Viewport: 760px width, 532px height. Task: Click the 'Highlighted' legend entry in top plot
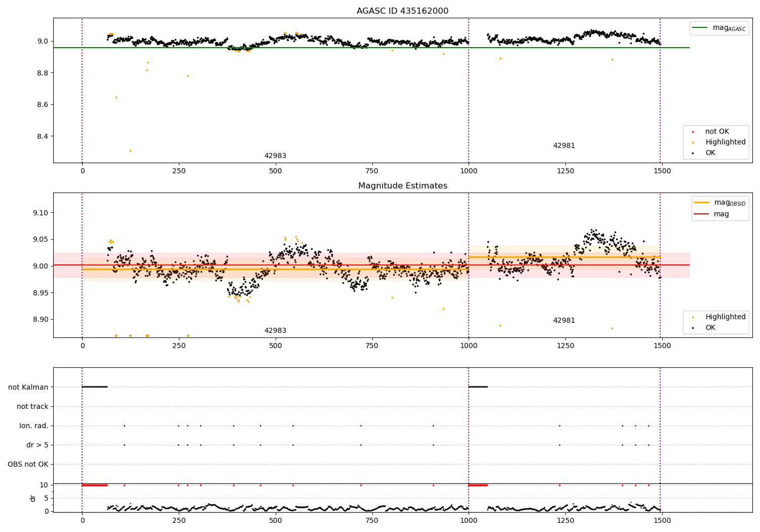point(718,142)
